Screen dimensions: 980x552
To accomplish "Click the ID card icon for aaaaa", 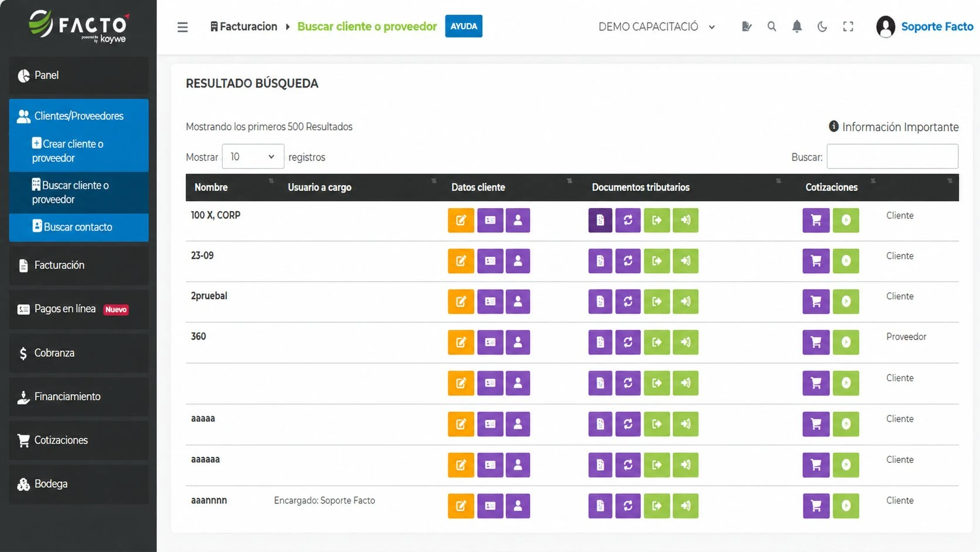I will pyautogui.click(x=490, y=424).
